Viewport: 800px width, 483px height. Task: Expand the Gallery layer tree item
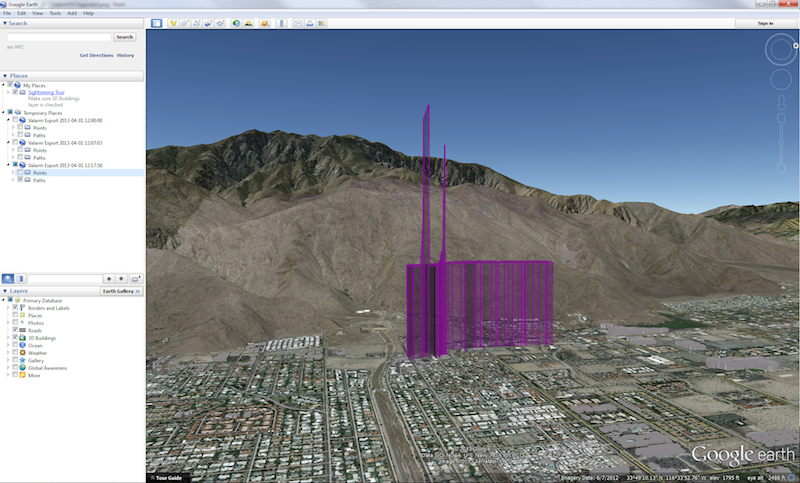(x=9, y=360)
